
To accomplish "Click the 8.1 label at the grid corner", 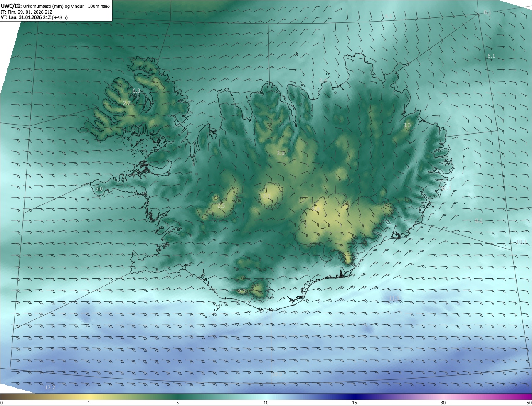I will (x=487, y=13).
